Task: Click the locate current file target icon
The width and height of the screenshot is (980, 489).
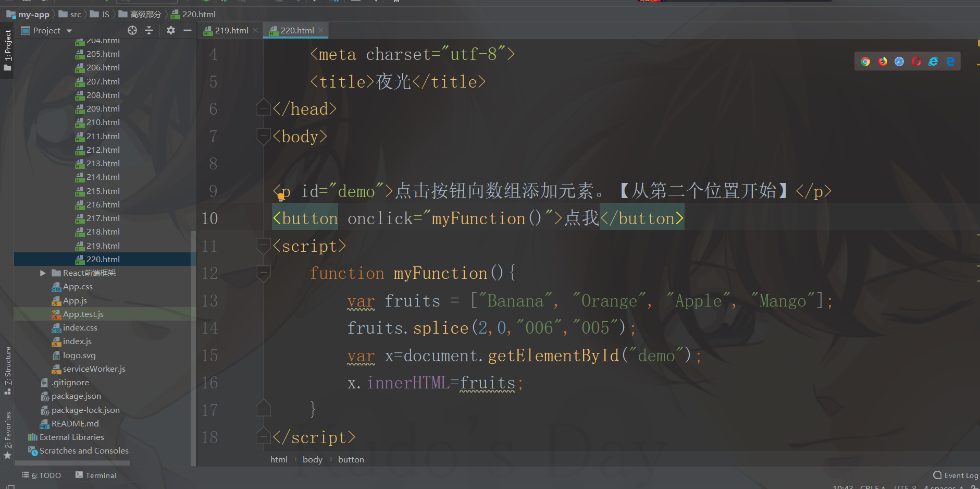Action: (132, 30)
